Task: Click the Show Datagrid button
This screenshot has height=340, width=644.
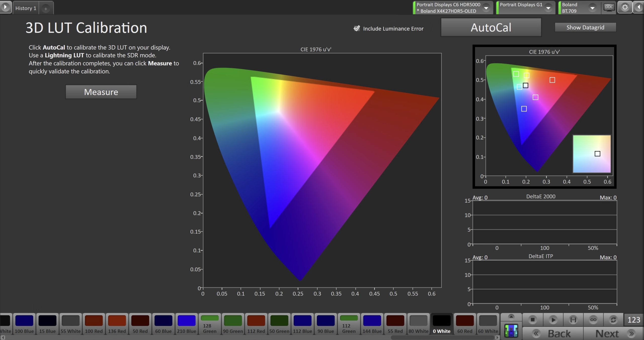Action: [x=585, y=27]
